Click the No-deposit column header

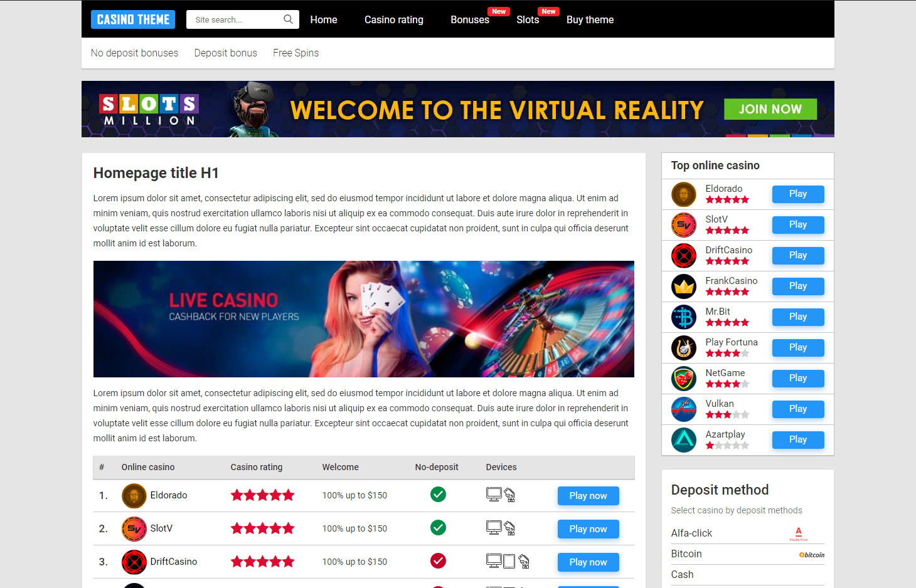(437, 467)
